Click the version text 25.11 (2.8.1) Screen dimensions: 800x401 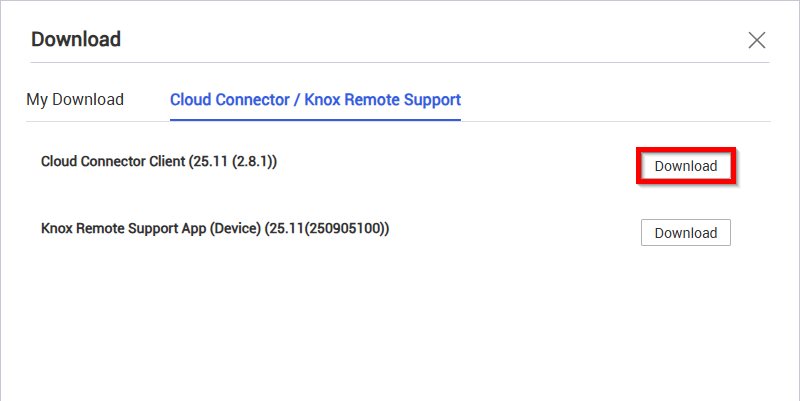coord(232,161)
